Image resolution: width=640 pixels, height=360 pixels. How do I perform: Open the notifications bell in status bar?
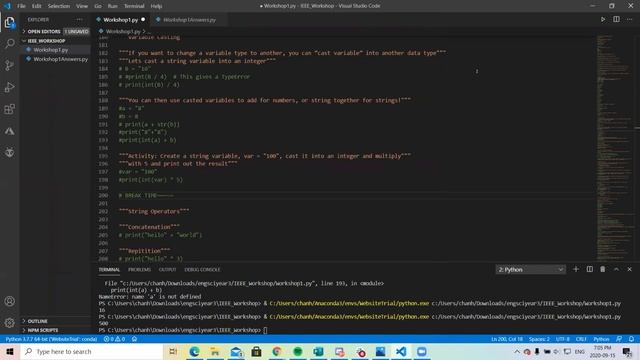631,339
